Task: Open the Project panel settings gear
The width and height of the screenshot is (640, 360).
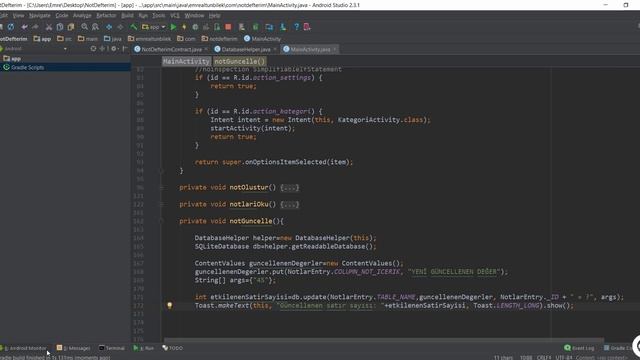Action: click(x=114, y=49)
